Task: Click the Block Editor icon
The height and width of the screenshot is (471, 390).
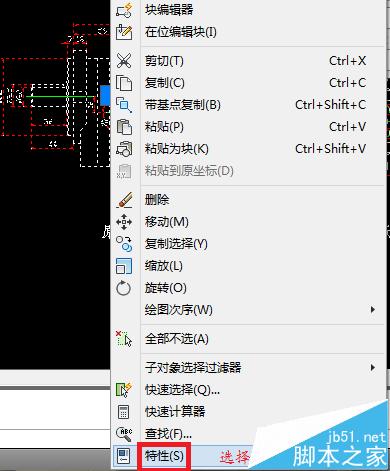Action: click(124, 11)
